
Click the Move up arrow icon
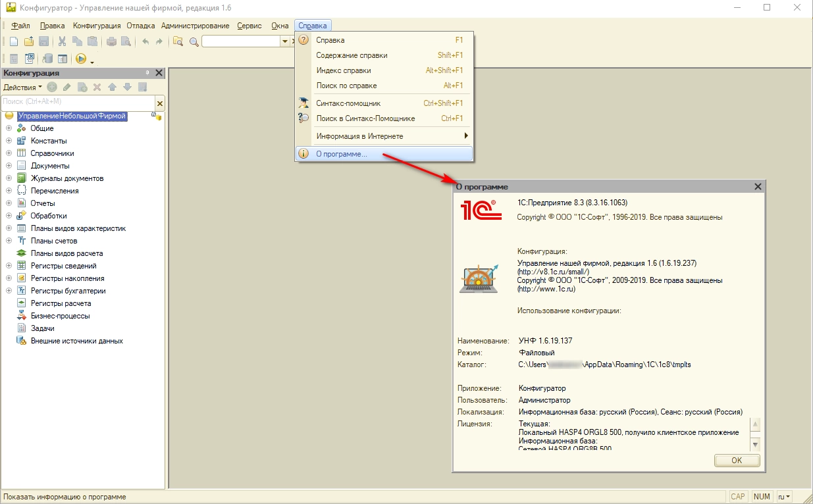[112, 87]
